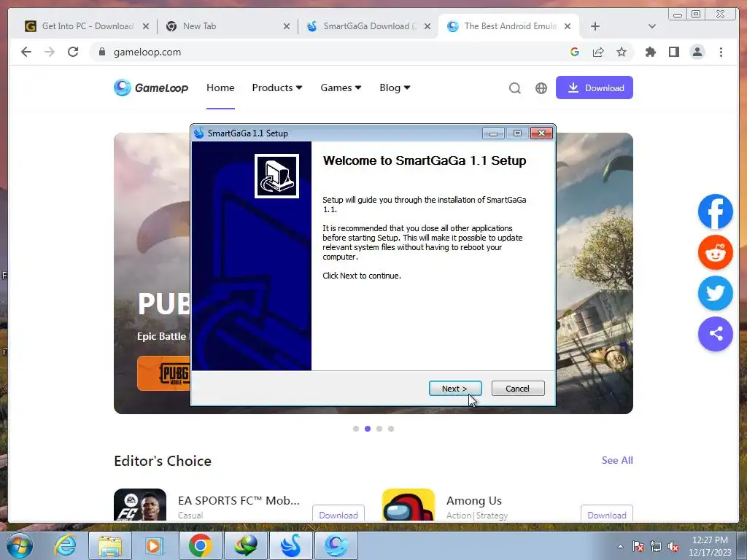Click the Google icon in address bar
Viewport: 747px width, 560px height.
pyautogui.click(x=575, y=52)
